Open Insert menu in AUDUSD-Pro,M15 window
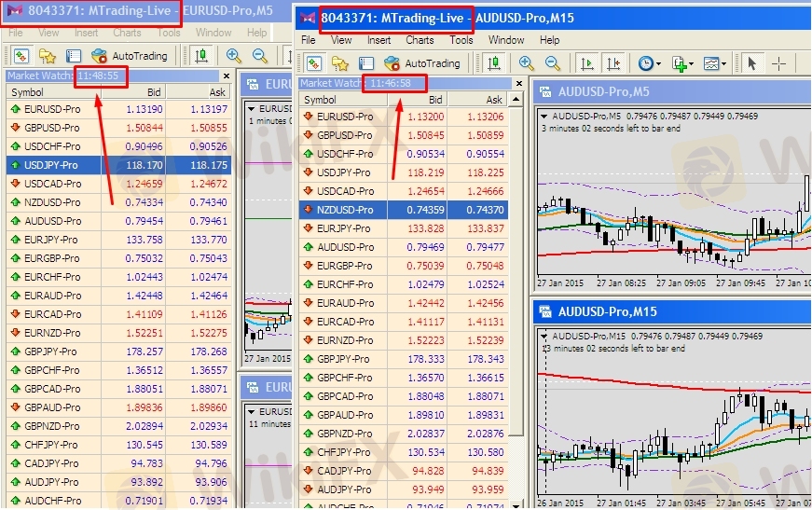The width and height of the screenshot is (812, 510). [379, 40]
